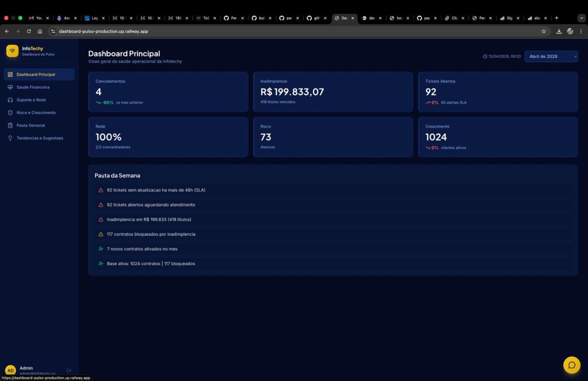
Task: Close the 'loc' browser tab
Action: (408, 18)
